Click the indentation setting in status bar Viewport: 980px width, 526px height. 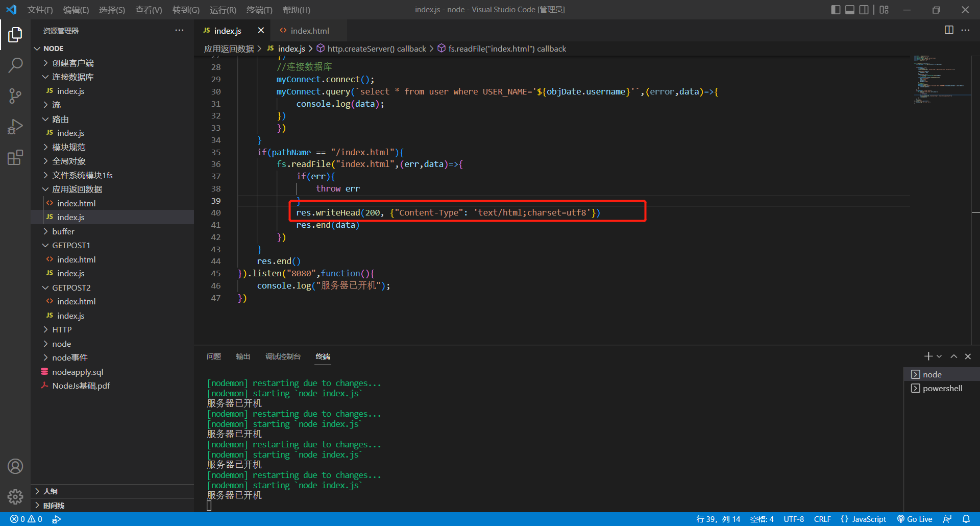(762, 519)
